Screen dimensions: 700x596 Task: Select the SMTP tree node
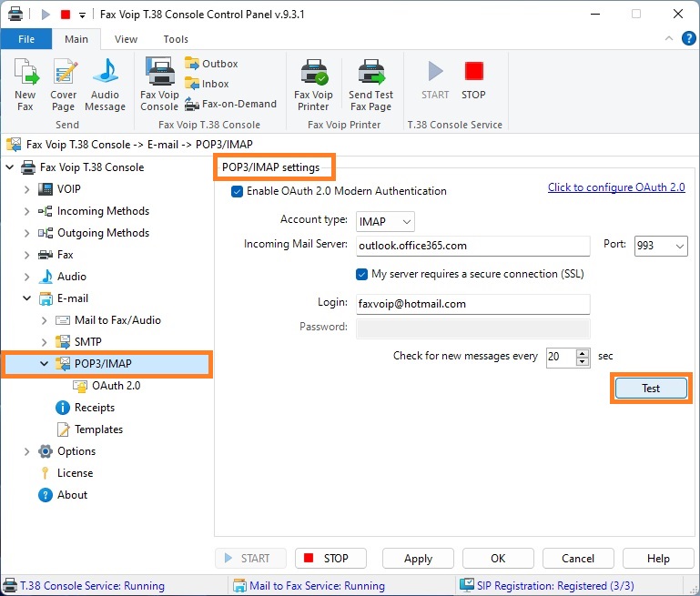[x=88, y=342]
